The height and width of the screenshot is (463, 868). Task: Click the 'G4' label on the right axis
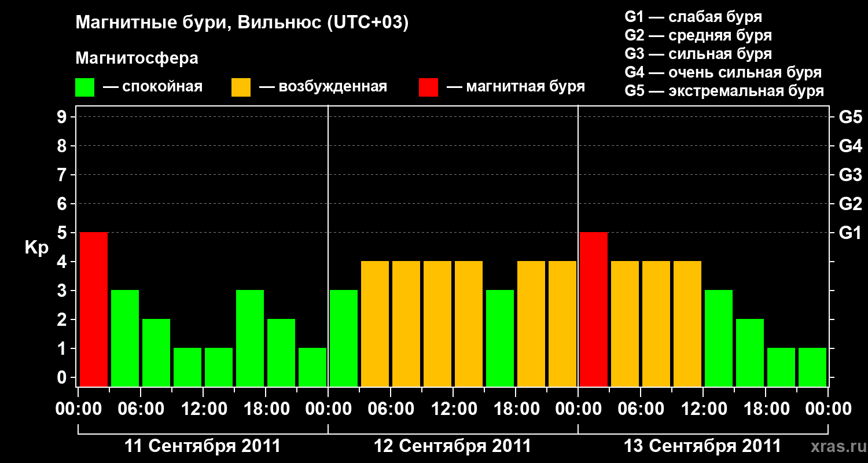pos(851,146)
